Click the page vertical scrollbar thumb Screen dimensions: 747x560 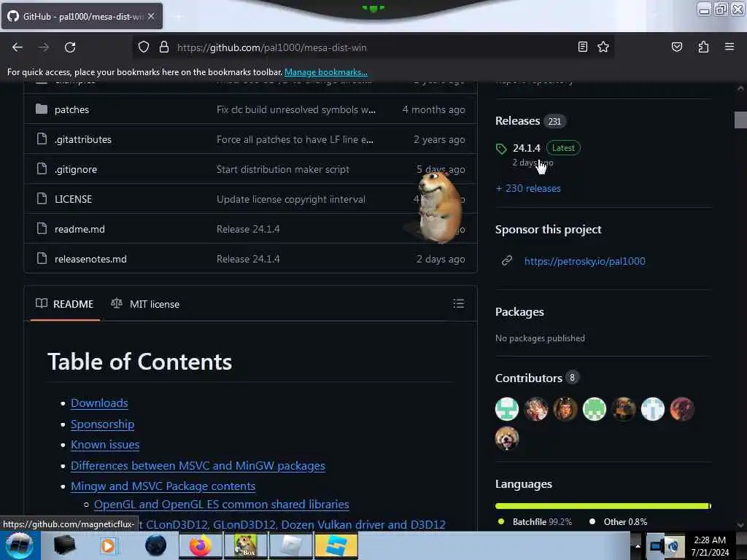[x=740, y=120]
